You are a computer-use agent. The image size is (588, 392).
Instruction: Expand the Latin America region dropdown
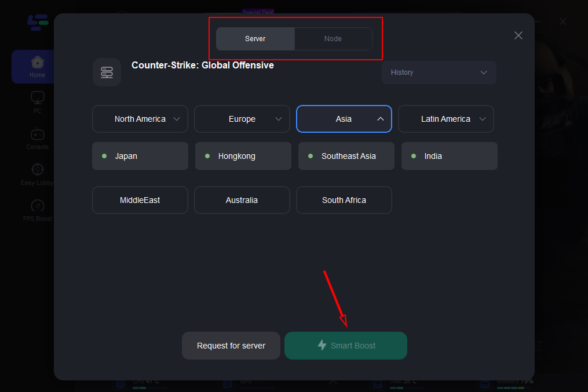446,119
